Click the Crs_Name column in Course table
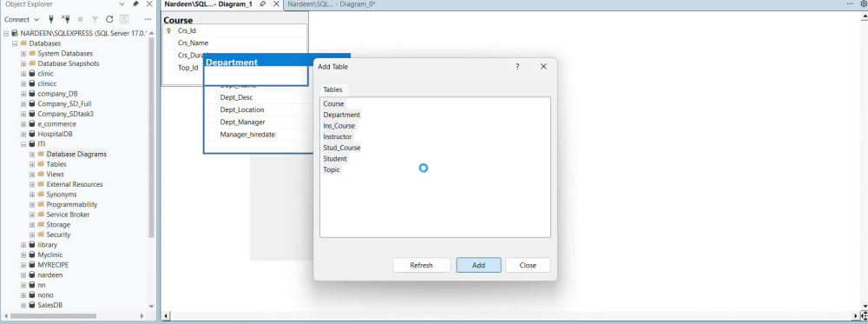The image size is (868, 324). (x=194, y=43)
